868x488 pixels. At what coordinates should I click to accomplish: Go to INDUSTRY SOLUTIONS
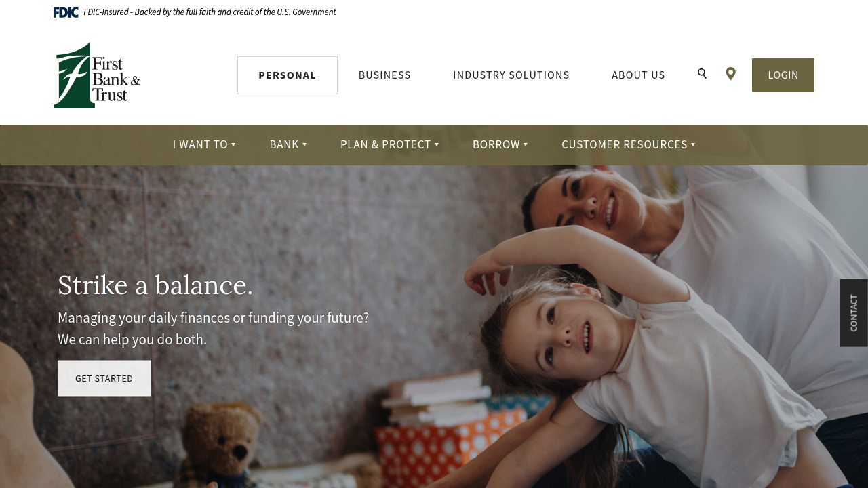click(511, 75)
